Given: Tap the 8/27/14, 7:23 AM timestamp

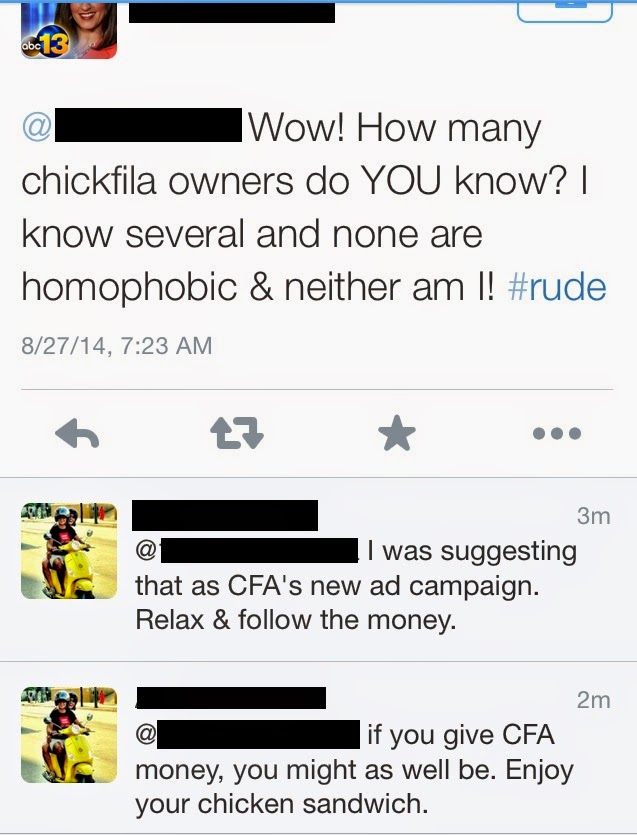Looking at the screenshot, I should [x=117, y=346].
